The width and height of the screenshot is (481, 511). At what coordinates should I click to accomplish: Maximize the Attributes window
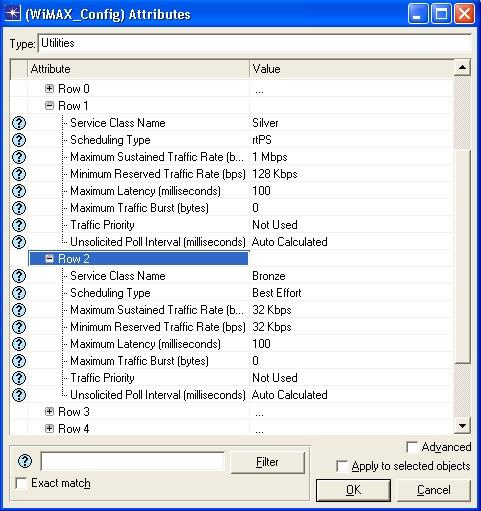[441, 14]
